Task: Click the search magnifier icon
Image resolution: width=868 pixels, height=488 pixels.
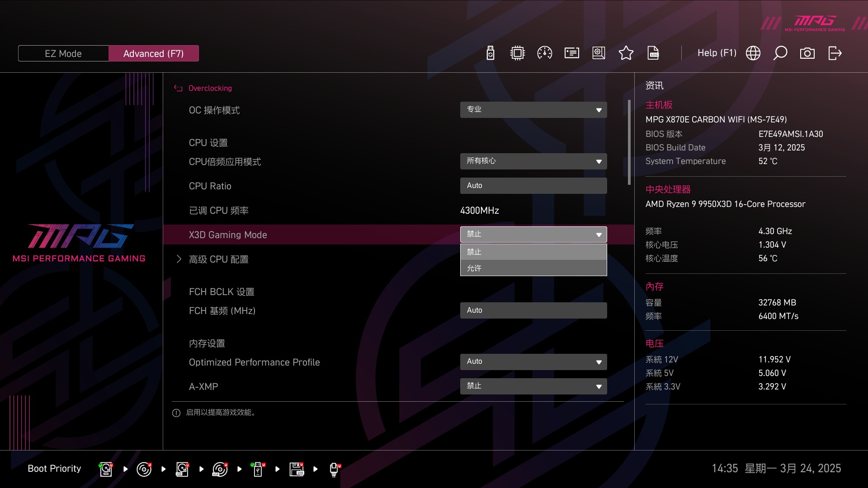Action: 780,53
